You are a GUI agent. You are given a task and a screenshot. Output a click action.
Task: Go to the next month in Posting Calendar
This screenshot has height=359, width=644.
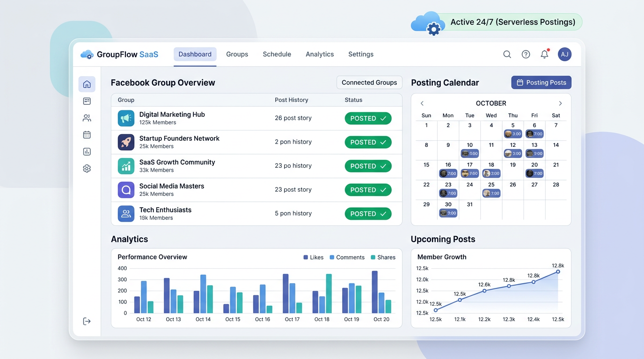[x=560, y=103]
